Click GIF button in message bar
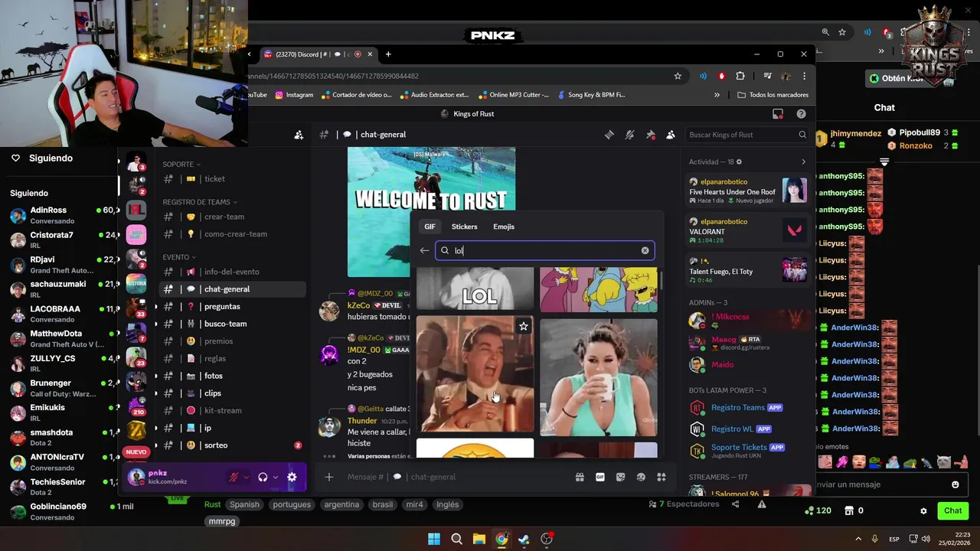The height and width of the screenshot is (551, 980). (x=600, y=477)
